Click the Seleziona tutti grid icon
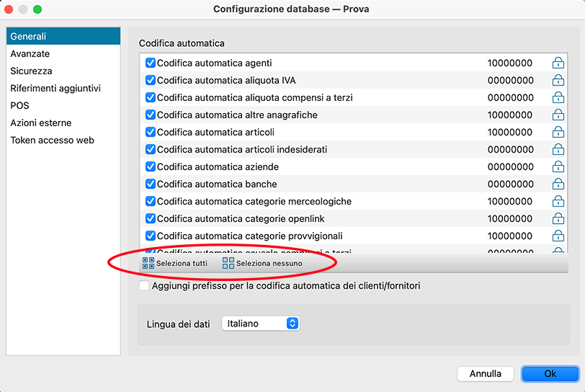This screenshot has height=392, width=585. point(148,264)
